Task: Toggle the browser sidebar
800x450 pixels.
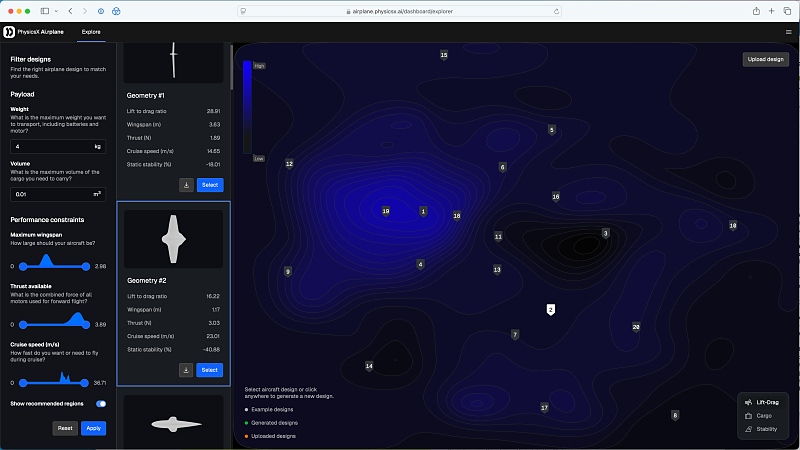Action: [45, 11]
